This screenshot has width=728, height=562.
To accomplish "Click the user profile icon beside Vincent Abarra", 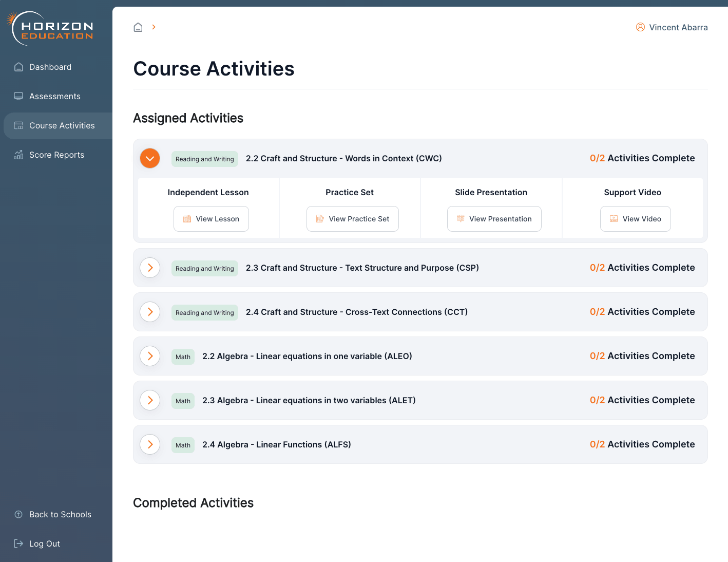I will click(640, 27).
